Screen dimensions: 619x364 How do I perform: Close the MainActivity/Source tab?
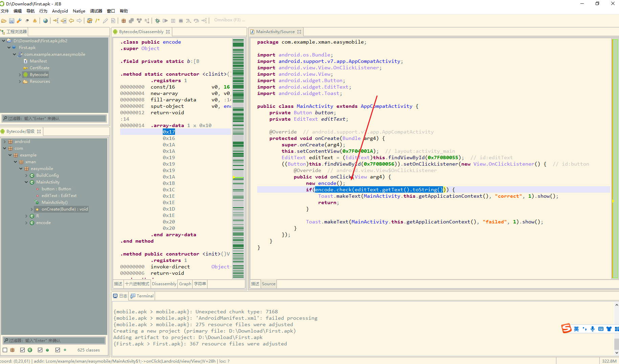(x=299, y=32)
